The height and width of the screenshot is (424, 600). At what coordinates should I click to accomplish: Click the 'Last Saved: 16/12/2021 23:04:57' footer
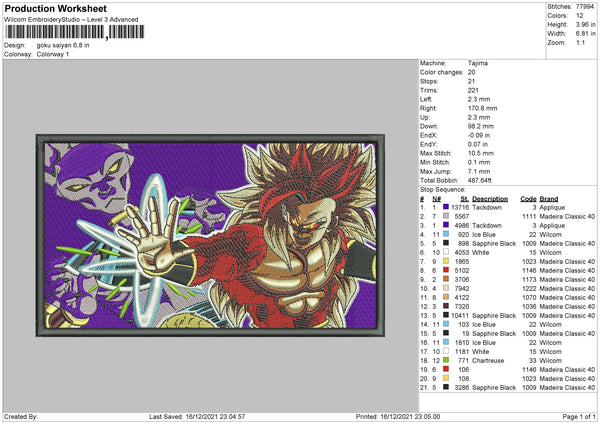(x=197, y=416)
